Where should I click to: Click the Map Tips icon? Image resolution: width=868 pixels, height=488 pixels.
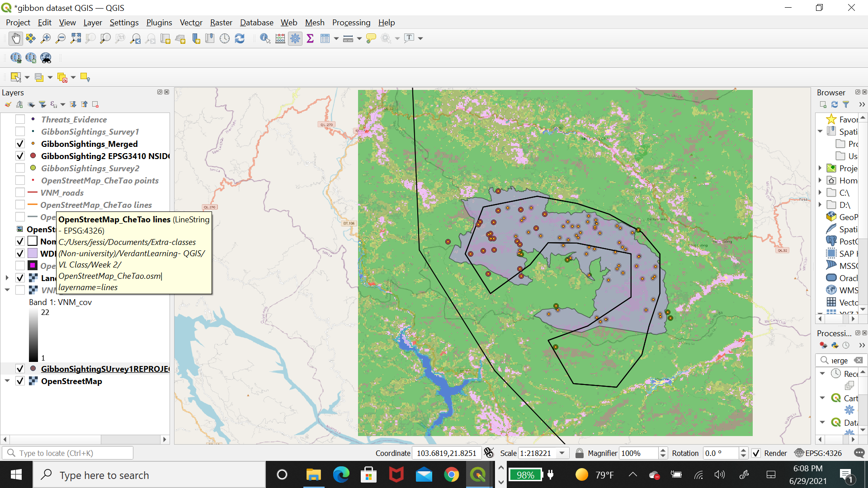[x=371, y=38]
